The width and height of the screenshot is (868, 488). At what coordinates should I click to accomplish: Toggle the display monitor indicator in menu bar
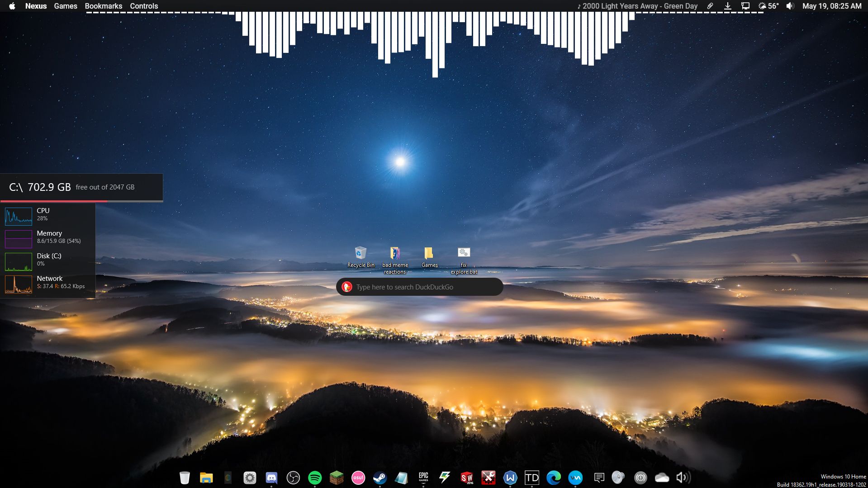pyautogui.click(x=746, y=6)
